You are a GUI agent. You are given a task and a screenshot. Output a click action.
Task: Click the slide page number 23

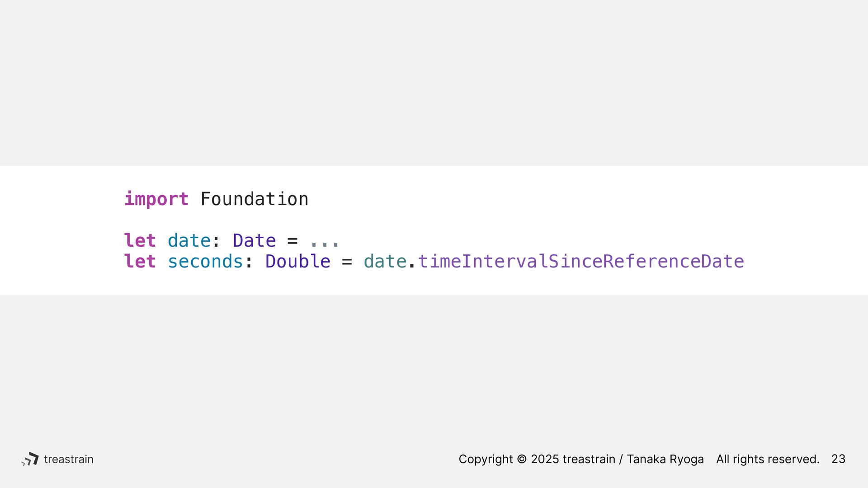pyautogui.click(x=838, y=459)
